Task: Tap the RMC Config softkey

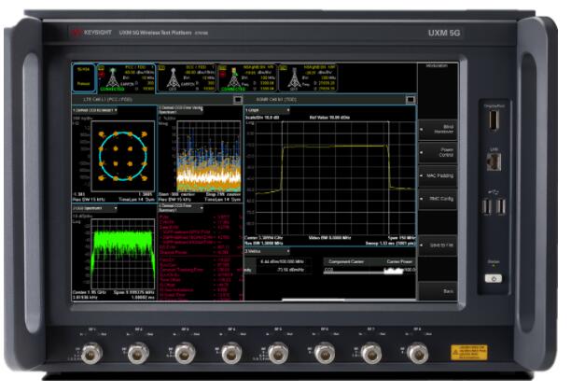Action: 438,199
